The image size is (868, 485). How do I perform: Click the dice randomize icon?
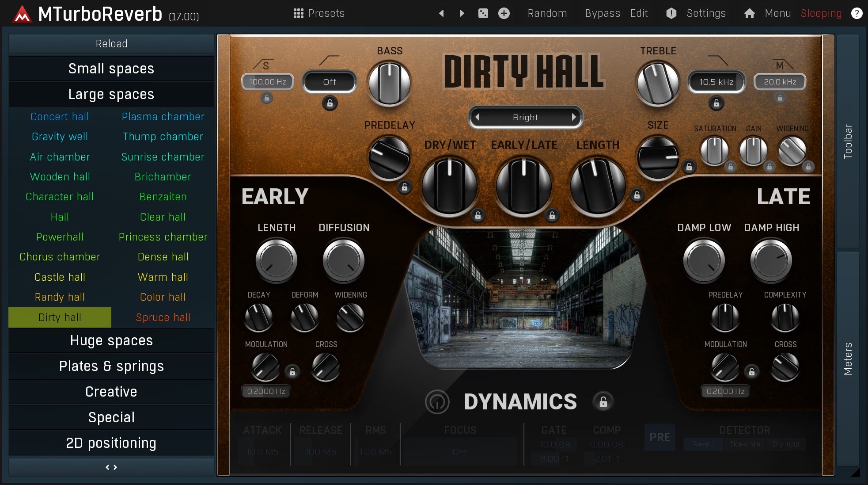[x=483, y=13]
